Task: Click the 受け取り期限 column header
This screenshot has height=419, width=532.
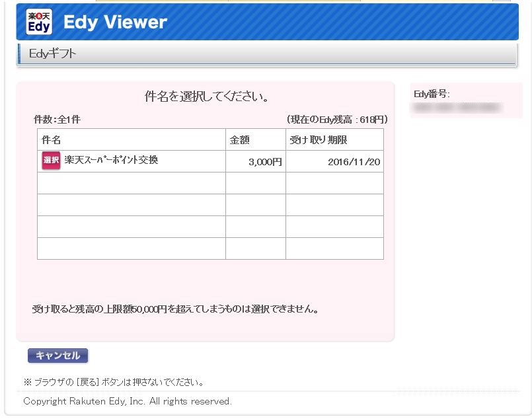Action: pos(334,140)
